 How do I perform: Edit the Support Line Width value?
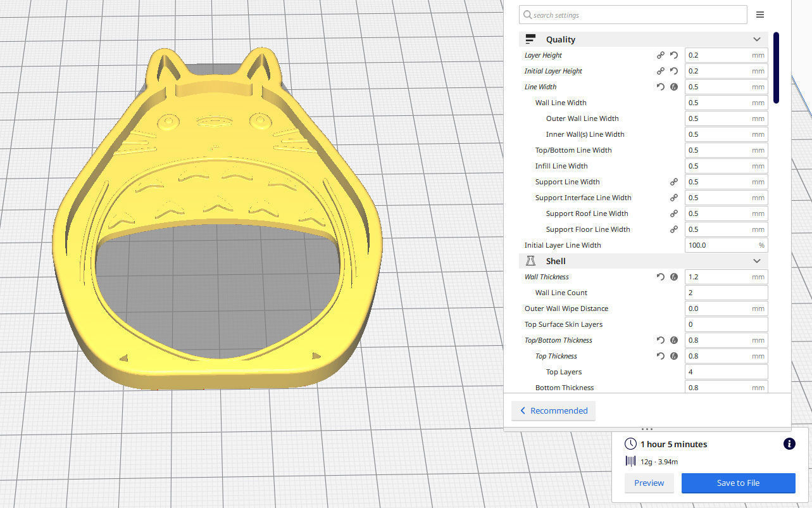pos(726,182)
